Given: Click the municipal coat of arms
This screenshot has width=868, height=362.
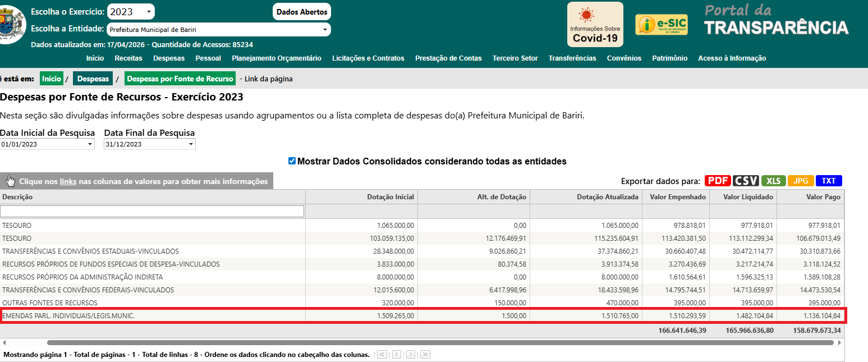Looking at the screenshot, I should (x=11, y=24).
